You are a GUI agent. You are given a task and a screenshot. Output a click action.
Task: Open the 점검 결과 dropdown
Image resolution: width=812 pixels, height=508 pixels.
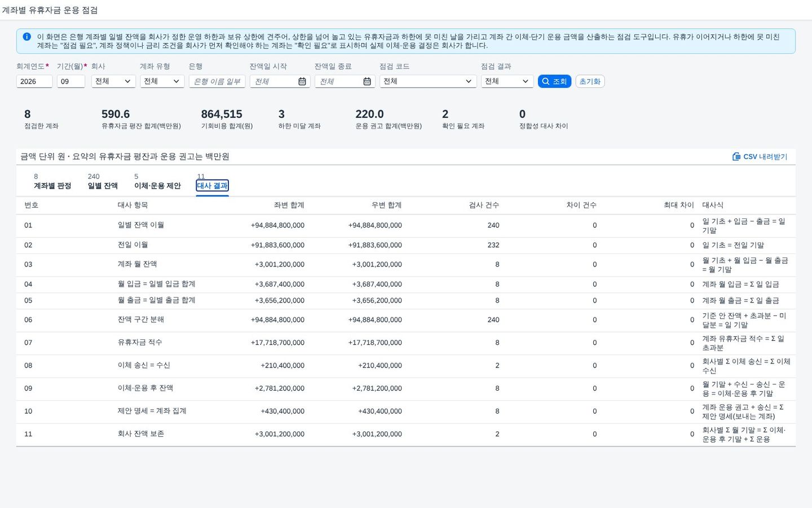pos(507,81)
